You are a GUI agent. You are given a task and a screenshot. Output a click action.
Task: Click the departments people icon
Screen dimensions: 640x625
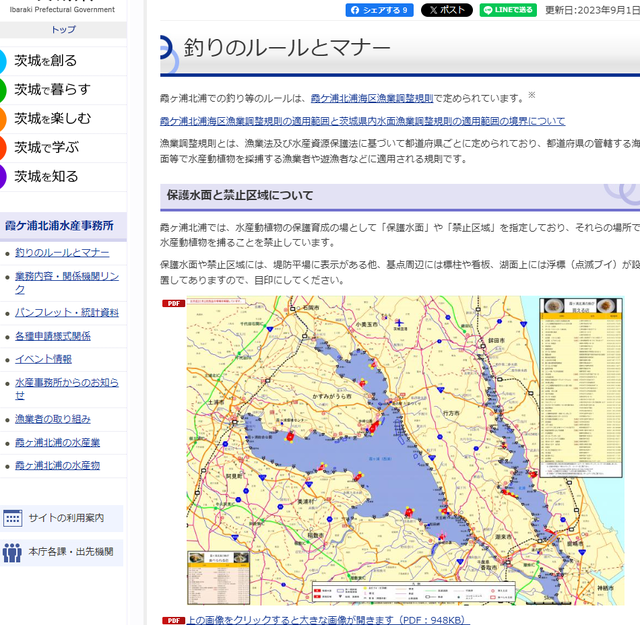click(x=13, y=551)
